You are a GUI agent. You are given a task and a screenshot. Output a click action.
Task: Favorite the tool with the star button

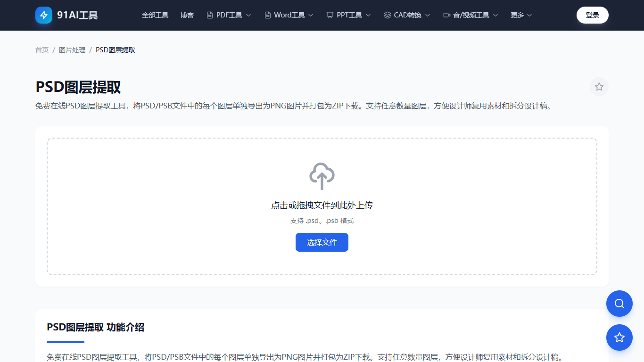599,87
